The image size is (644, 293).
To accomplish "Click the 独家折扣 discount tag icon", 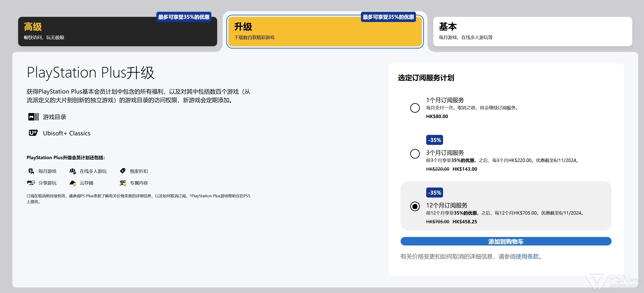I will click(123, 171).
